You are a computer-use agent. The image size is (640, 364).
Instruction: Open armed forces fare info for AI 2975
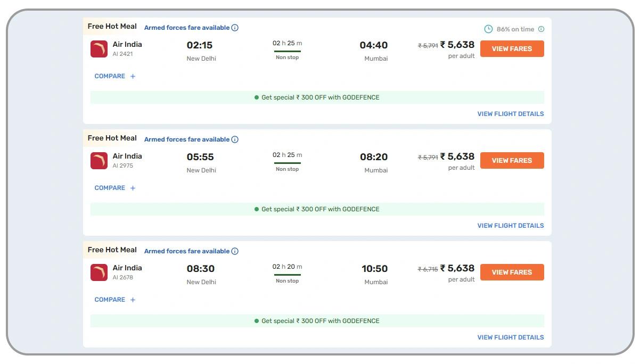(235, 139)
